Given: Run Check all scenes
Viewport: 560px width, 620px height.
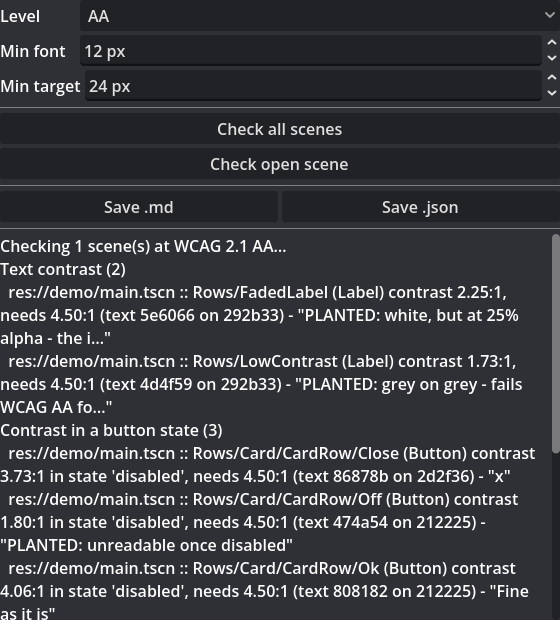Looking at the screenshot, I should click(x=280, y=129).
